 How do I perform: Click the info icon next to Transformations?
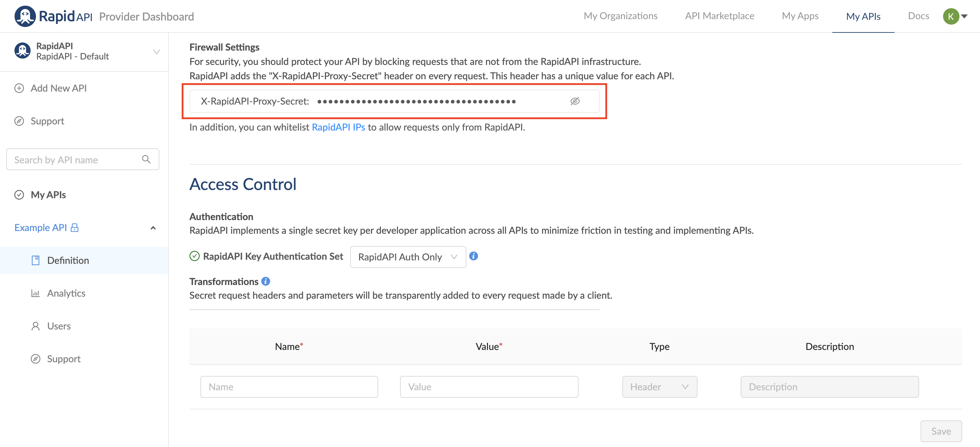[266, 281]
